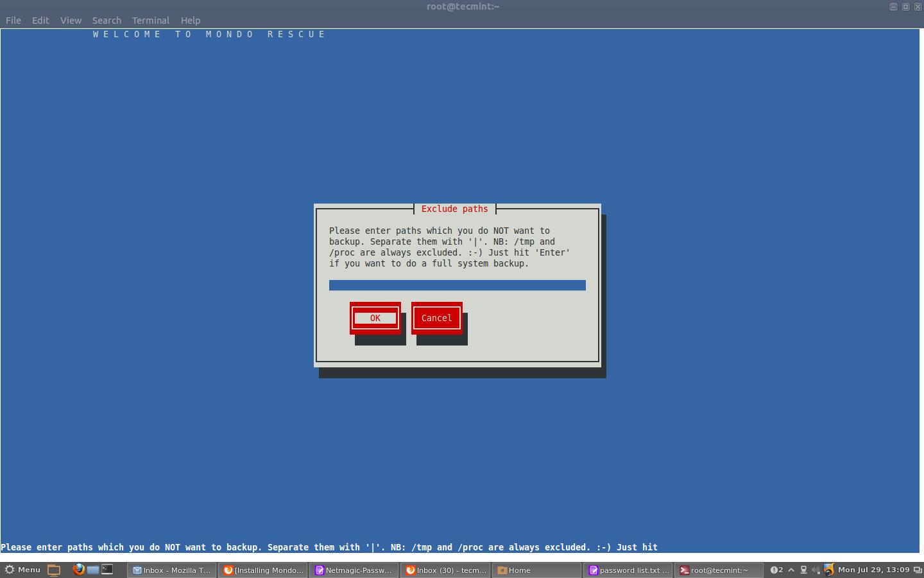This screenshot has height=578, width=924.
Task: Open the terminal launcher icon in panel
Action: (107, 570)
